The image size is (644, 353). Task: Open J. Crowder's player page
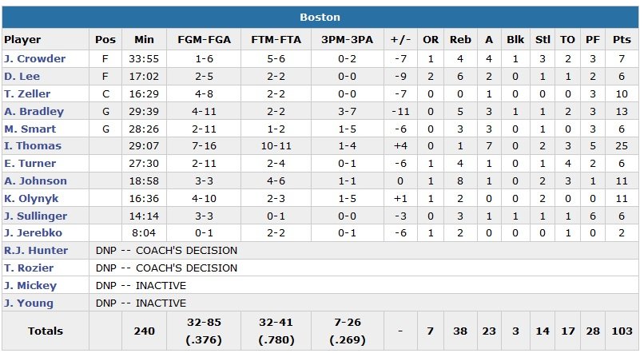pyautogui.click(x=34, y=59)
